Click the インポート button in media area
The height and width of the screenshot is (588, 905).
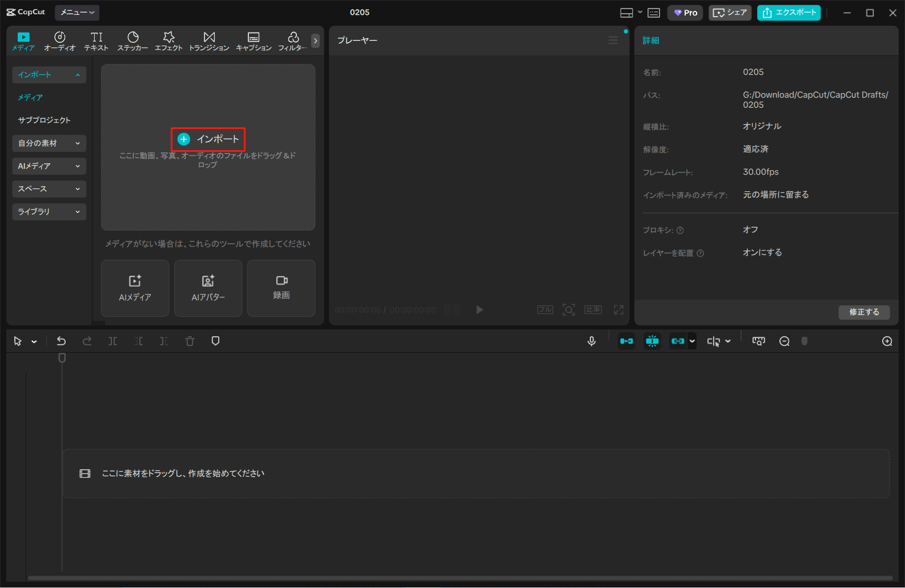pos(208,139)
